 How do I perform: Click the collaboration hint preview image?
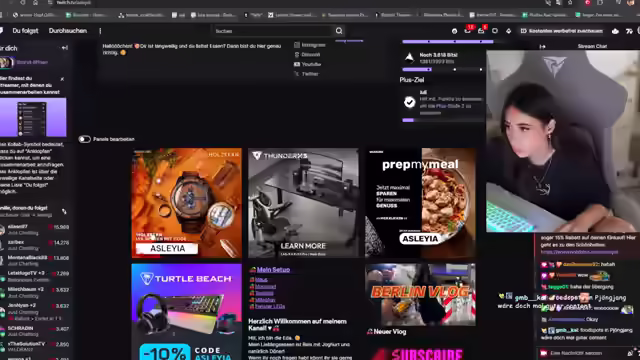[33, 117]
